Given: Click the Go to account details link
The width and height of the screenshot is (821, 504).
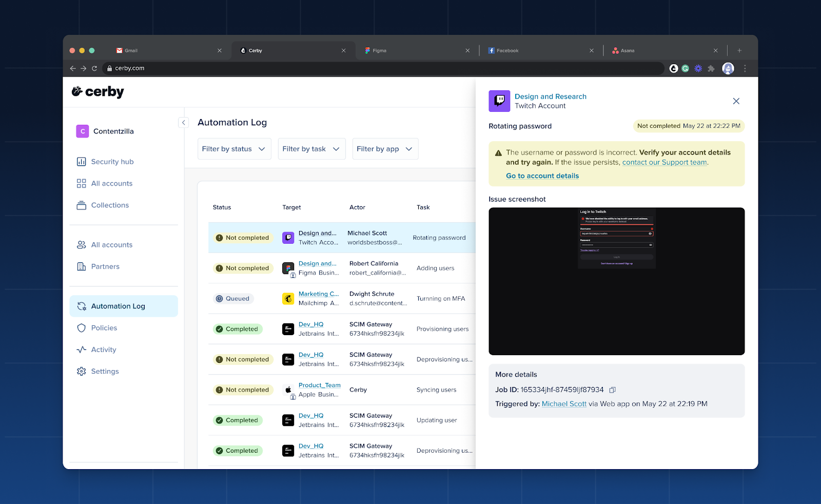Looking at the screenshot, I should (x=542, y=176).
